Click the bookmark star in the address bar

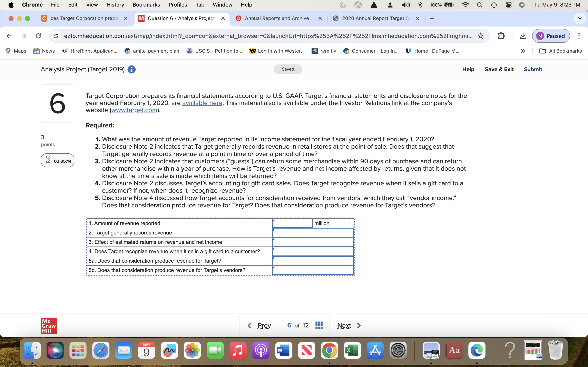480,36
